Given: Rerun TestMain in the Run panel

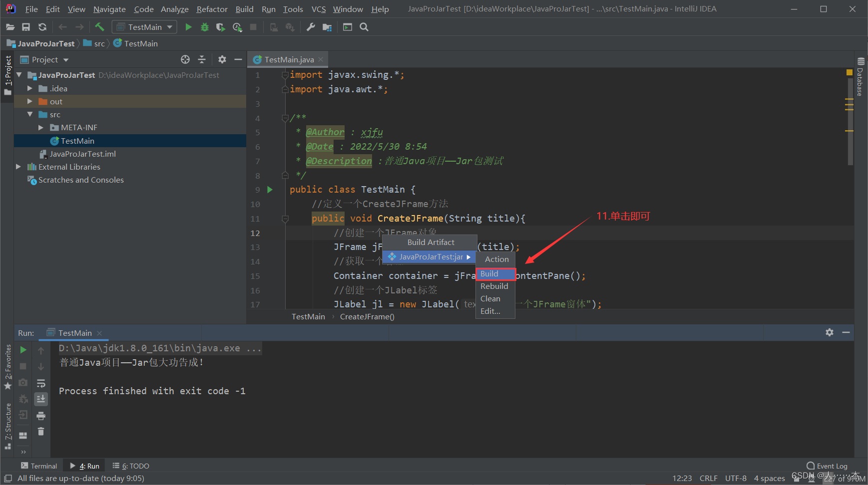Looking at the screenshot, I should [x=23, y=350].
